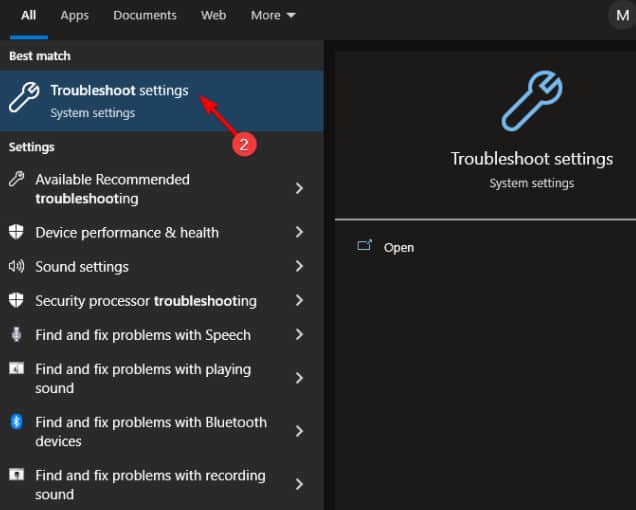Click wrench icon for Available Recommended troubleshooting
The width and height of the screenshot is (636, 510).
point(16,180)
